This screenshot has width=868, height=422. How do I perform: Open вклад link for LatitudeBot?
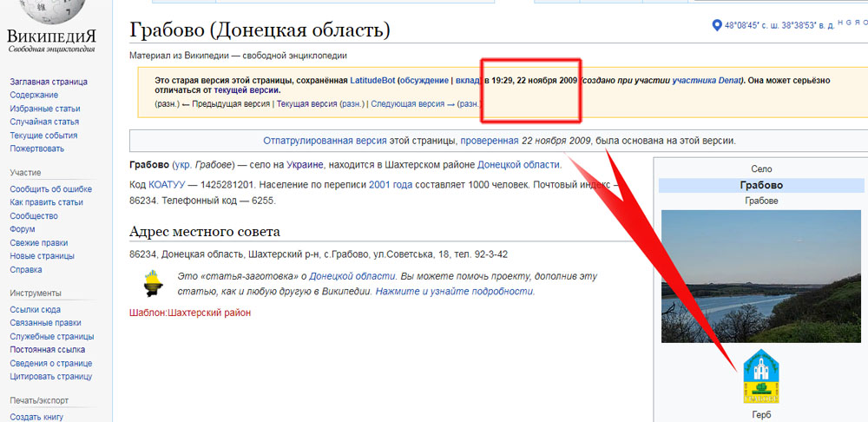click(467, 80)
